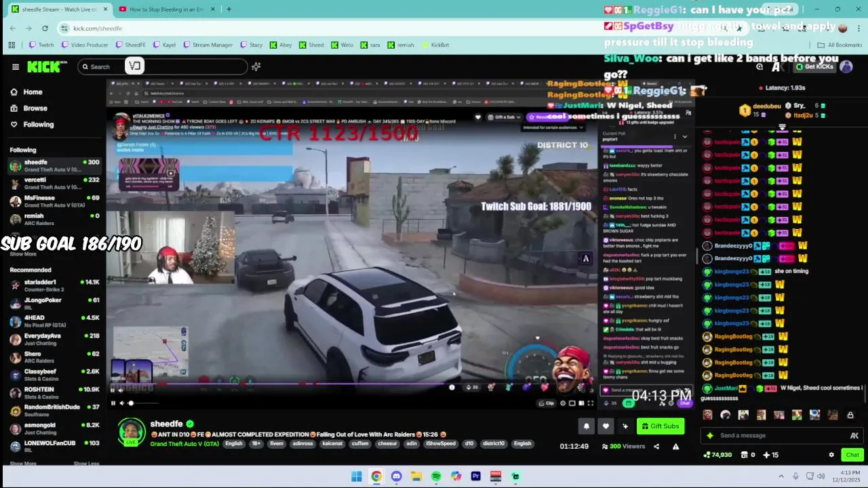The height and width of the screenshot is (488, 868).
Task: Open a new browser tab
Action: point(229,9)
